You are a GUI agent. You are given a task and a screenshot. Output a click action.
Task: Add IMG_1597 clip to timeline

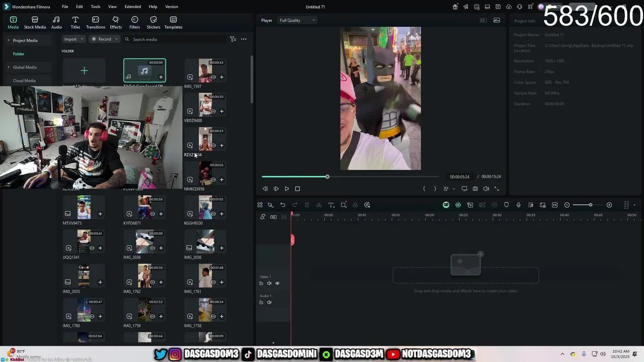tap(221, 77)
